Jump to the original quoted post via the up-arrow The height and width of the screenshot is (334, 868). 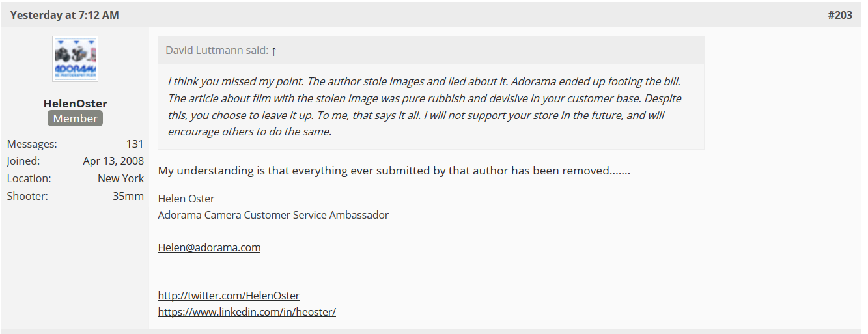click(274, 51)
